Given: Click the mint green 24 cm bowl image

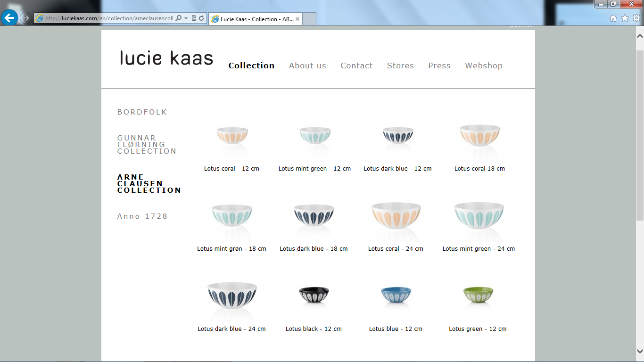Looking at the screenshot, I should pos(479,217).
